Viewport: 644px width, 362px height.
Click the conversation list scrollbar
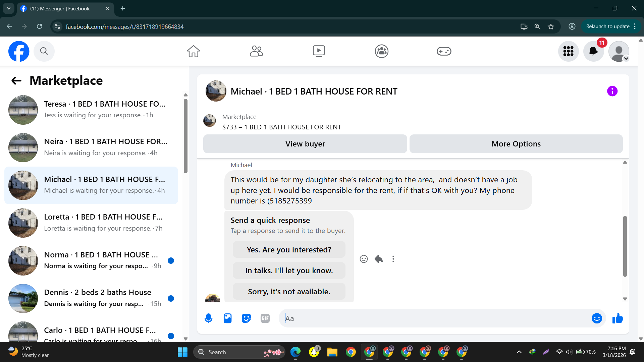tap(185, 136)
